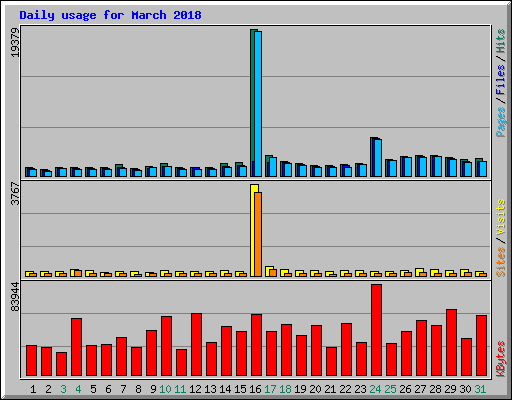Select day label 20 on the axis

click(x=315, y=389)
